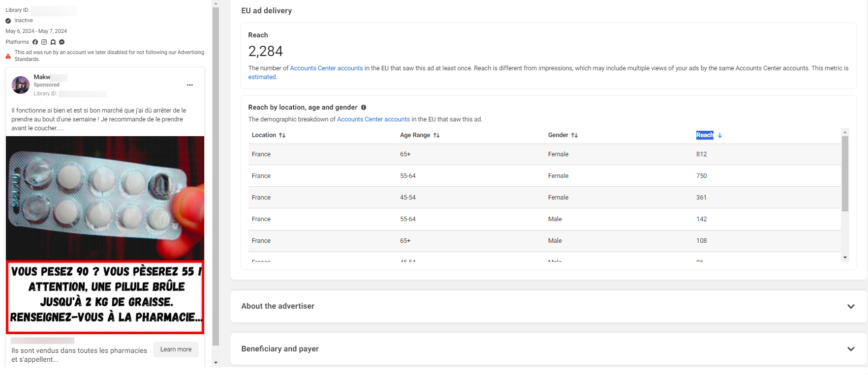Viewport: 868px width, 375px height.
Task: Click the red warning triangle icon
Action: (x=8, y=56)
